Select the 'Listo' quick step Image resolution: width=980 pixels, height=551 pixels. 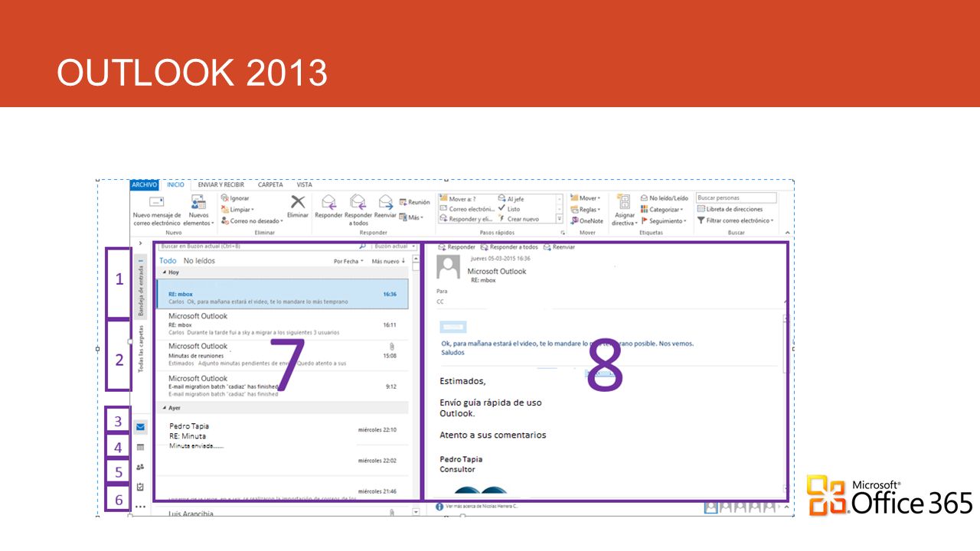tap(509, 209)
